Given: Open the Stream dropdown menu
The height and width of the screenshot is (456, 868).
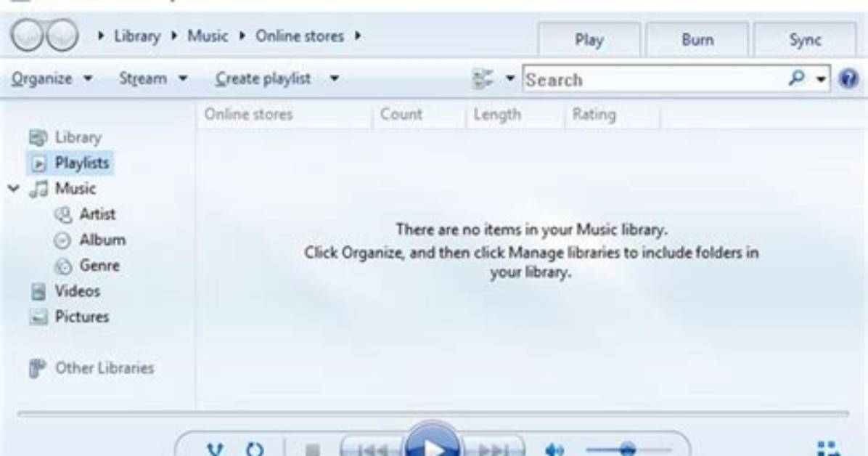Looking at the screenshot, I should (x=153, y=78).
